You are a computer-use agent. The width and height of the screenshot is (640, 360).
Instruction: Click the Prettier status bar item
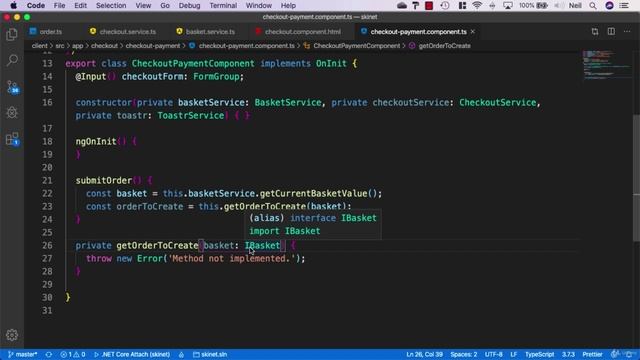click(592, 354)
